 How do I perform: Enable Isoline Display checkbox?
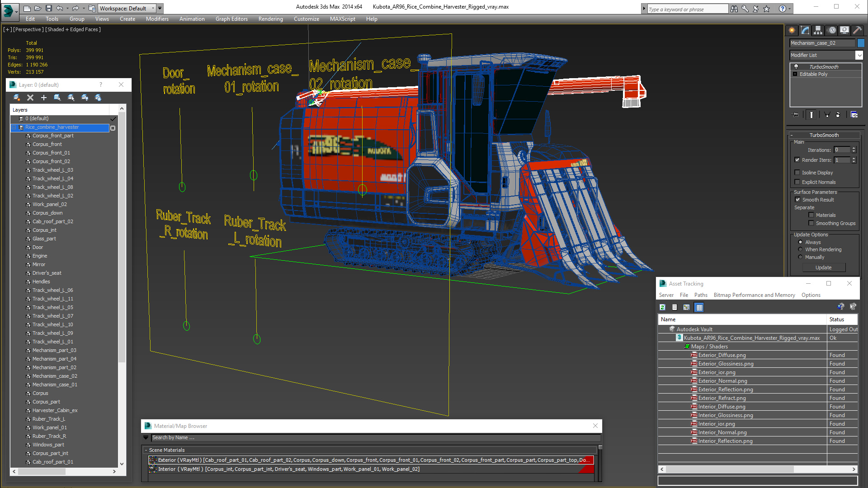coord(797,173)
